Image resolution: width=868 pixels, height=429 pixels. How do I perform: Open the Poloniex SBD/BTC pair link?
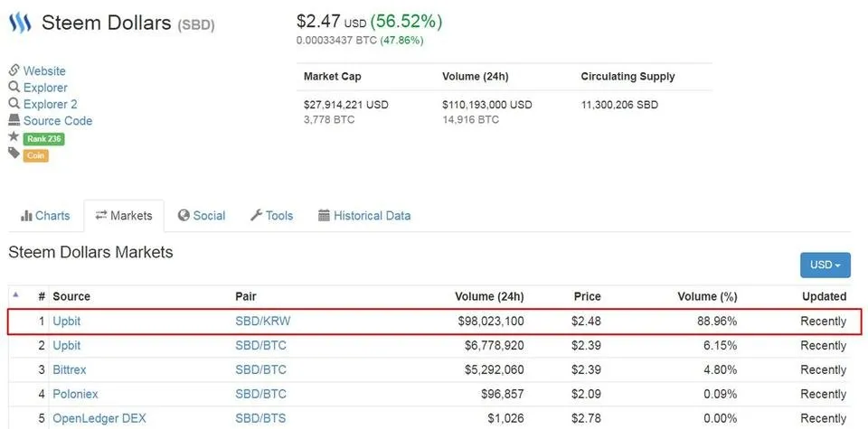260,394
